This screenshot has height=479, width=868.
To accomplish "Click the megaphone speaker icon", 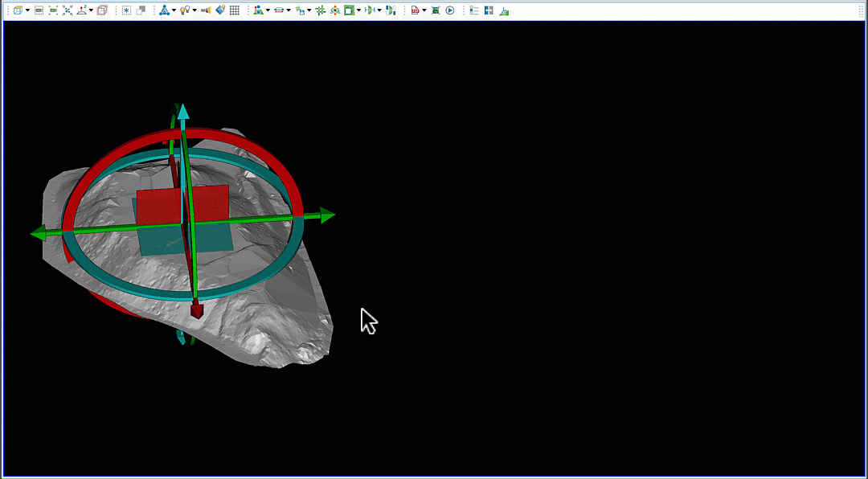I will (x=206, y=10).
